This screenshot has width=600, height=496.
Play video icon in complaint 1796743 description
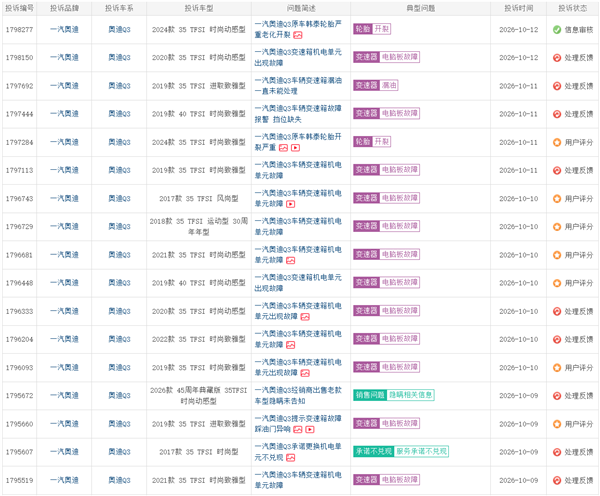(x=290, y=204)
